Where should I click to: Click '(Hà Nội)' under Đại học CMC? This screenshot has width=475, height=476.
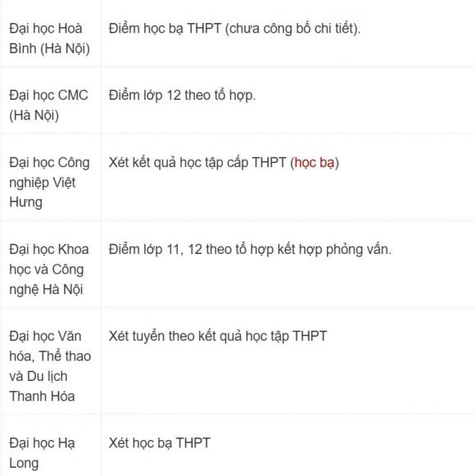coord(34,116)
